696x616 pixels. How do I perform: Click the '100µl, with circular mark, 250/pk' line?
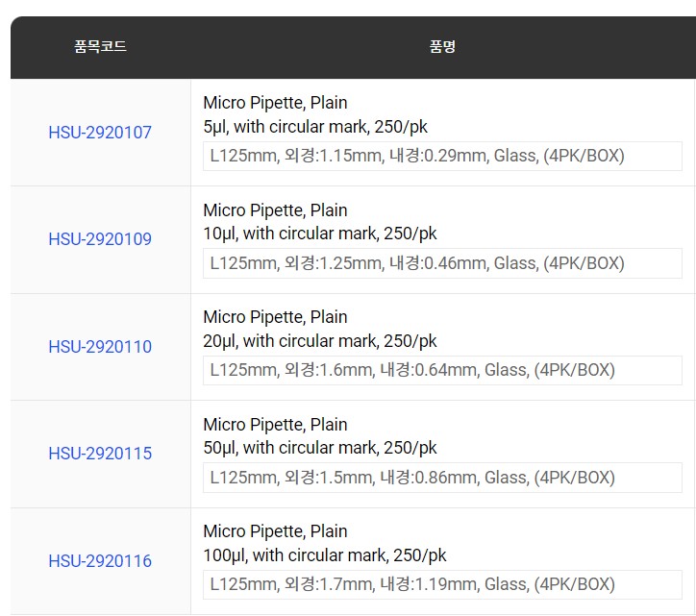click(x=325, y=555)
